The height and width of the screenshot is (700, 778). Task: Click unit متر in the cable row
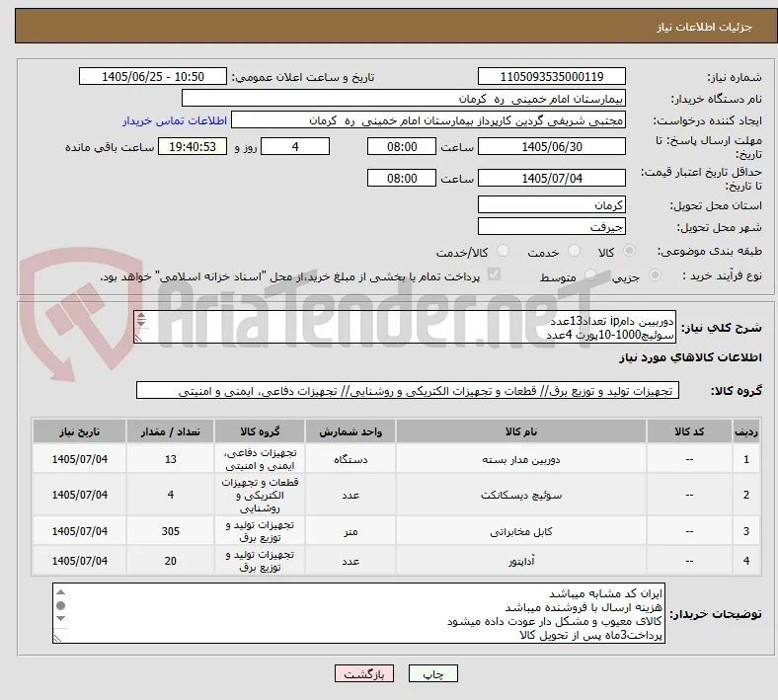[x=350, y=531]
